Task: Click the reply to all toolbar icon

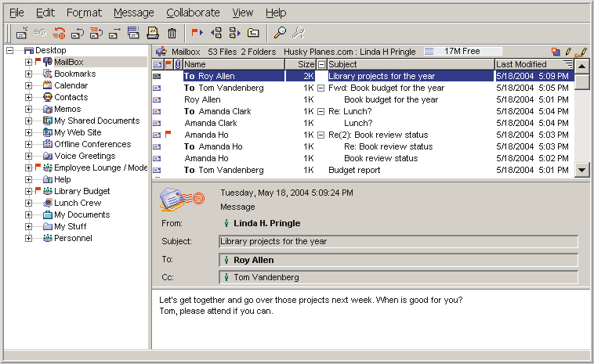Action: [96, 34]
